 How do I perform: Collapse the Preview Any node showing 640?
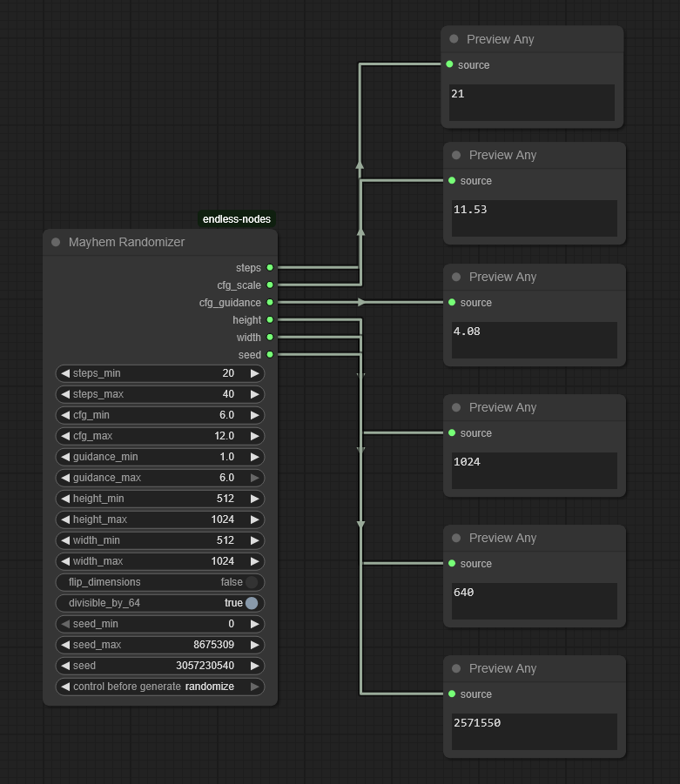click(x=456, y=539)
